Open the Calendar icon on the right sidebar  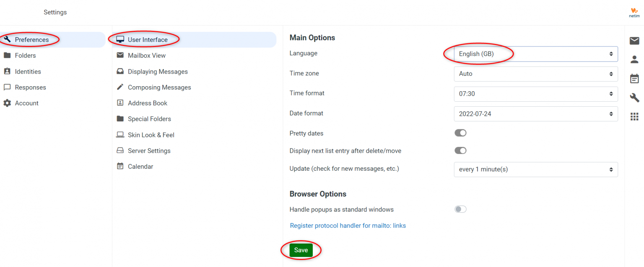click(x=634, y=78)
